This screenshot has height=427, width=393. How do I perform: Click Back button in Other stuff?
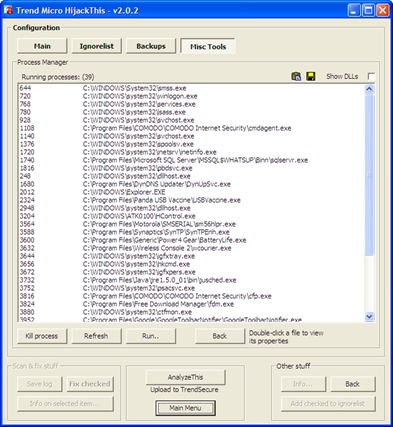point(353,384)
